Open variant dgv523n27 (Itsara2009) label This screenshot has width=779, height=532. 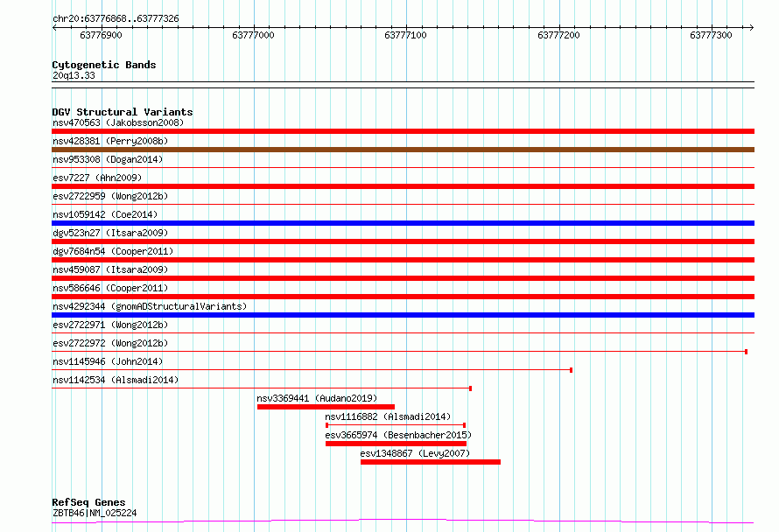(x=110, y=233)
